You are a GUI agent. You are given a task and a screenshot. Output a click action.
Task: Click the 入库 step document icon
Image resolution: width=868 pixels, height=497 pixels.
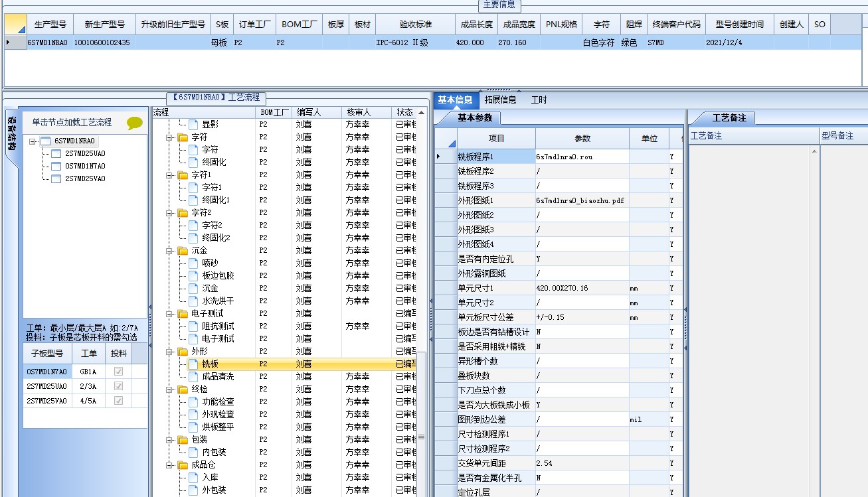(193, 477)
